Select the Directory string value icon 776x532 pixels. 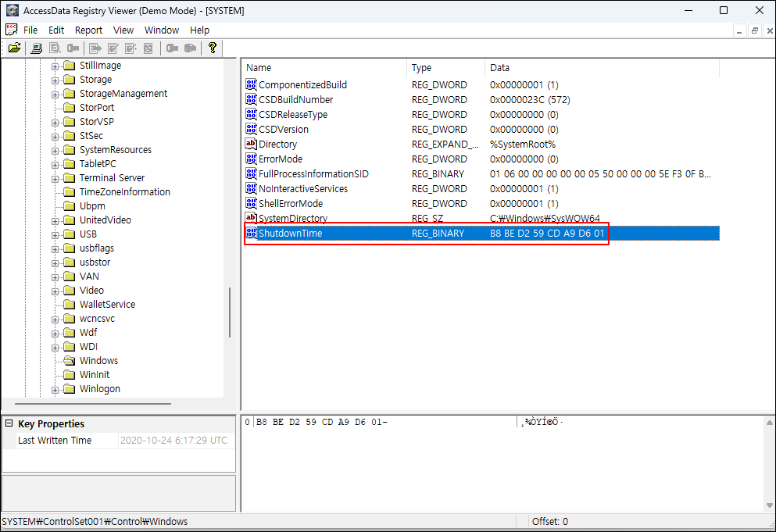point(252,144)
